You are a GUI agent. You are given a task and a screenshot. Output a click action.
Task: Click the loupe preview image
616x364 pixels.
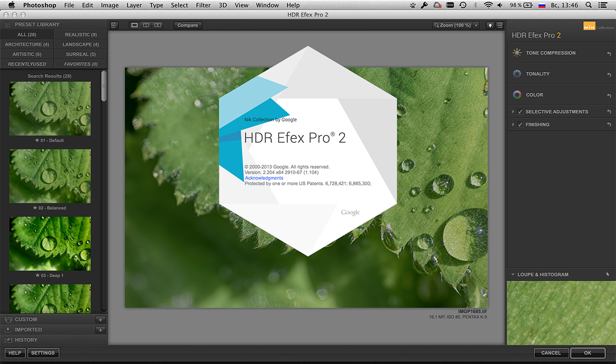[x=561, y=313]
